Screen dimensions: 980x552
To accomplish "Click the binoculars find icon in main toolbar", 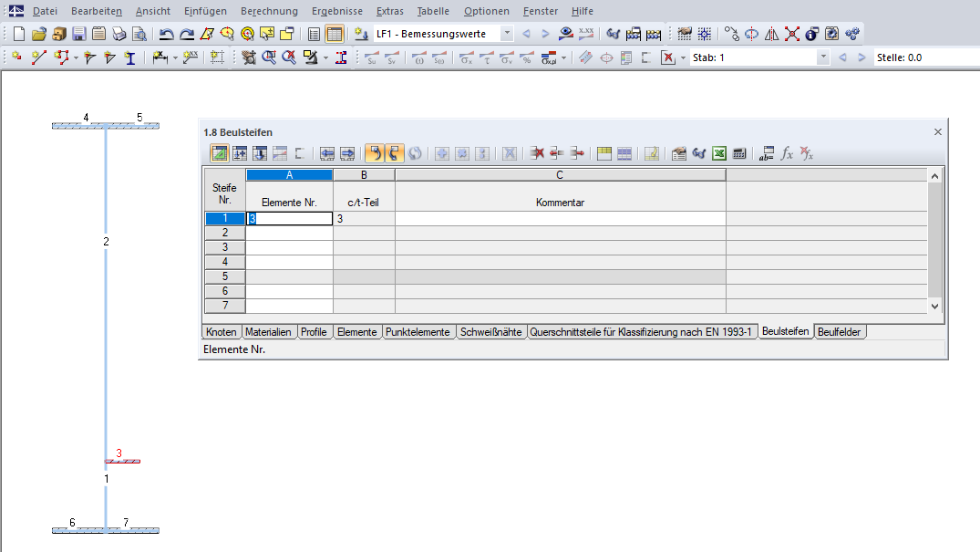I will point(614,34).
